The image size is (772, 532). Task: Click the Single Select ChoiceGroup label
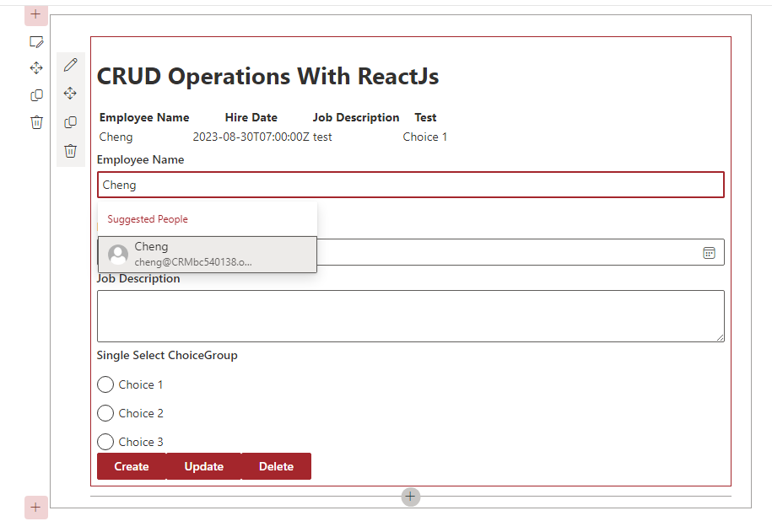coord(167,355)
